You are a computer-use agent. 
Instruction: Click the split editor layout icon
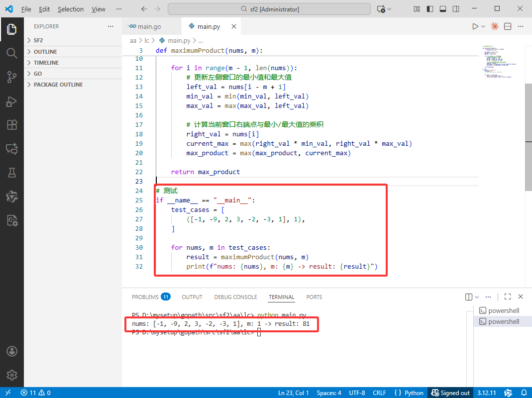click(x=508, y=26)
